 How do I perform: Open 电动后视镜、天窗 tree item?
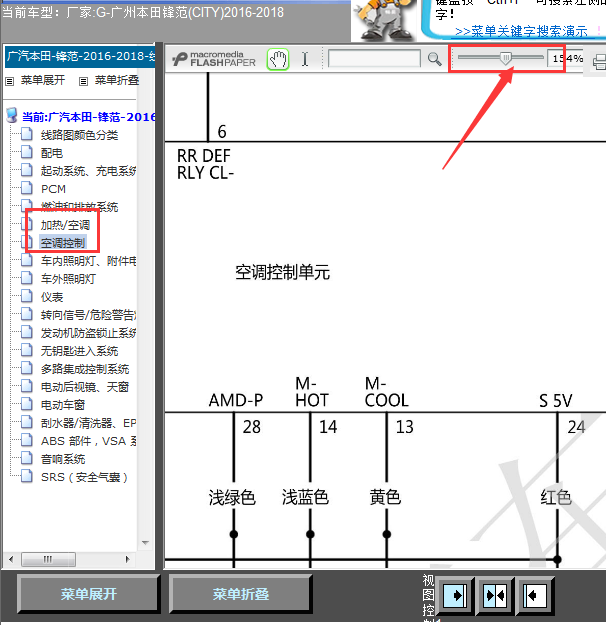(85, 387)
